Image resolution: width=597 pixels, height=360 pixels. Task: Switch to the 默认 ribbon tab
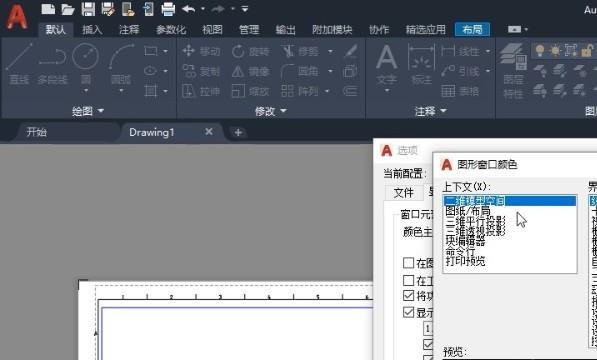tap(56, 29)
